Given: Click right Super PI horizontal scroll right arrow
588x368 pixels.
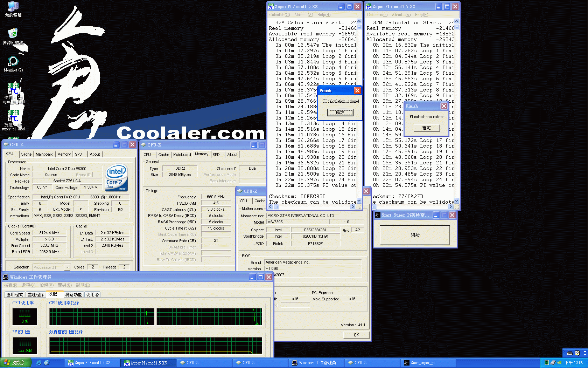Looking at the screenshot, I should [x=451, y=207].
